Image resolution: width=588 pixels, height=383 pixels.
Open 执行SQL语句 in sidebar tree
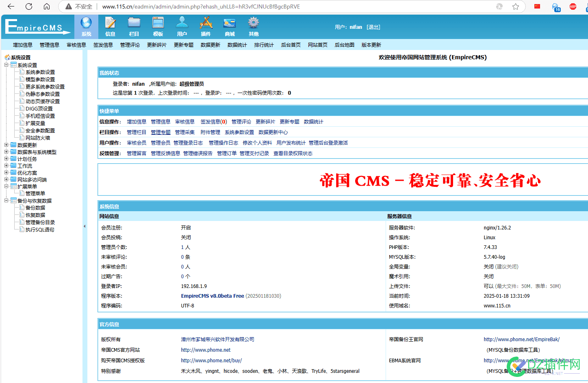(40, 230)
